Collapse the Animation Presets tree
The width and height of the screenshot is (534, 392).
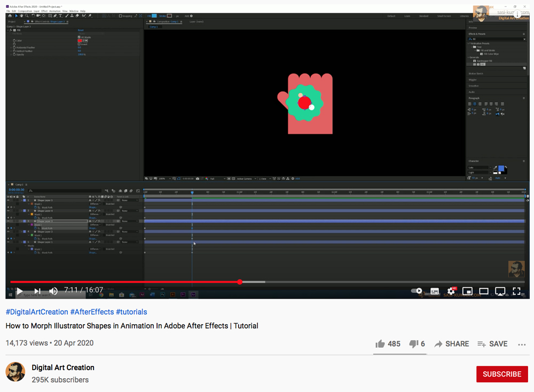point(469,43)
